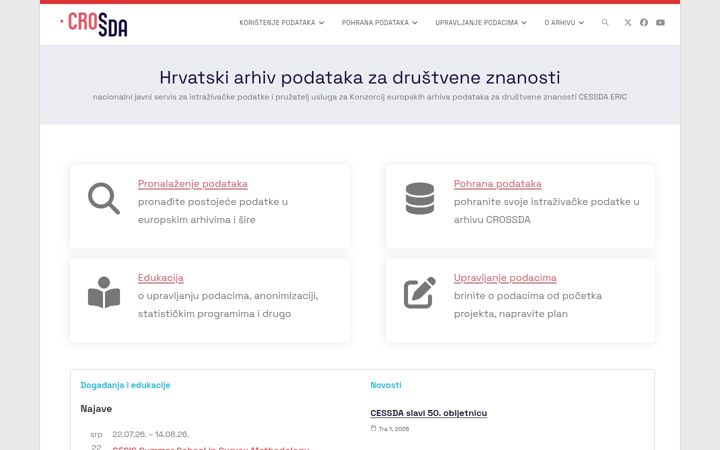Open the POHRANA PODATAKA menu item
The width and height of the screenshot is (720, 450).
click(x=375, y=22)
